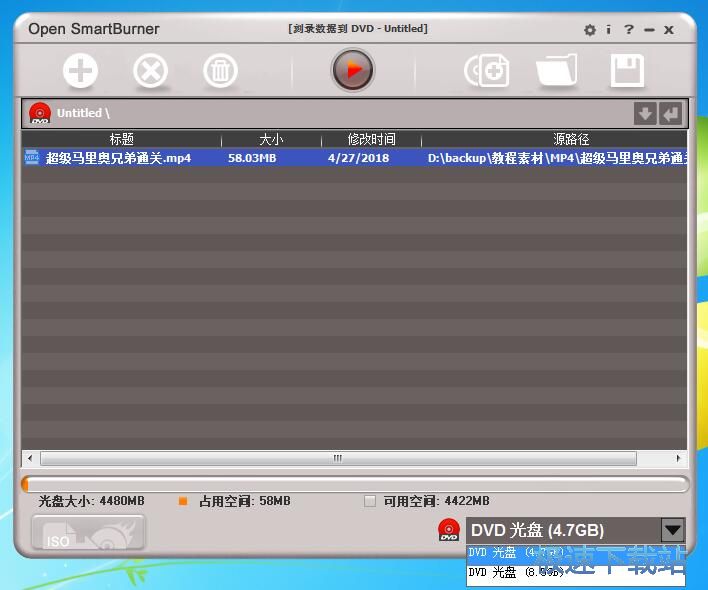Image resolution: width=708 pixels, height=590 pixels.
Task: Click the help question mark icon
Action: [x=629, y=30]
